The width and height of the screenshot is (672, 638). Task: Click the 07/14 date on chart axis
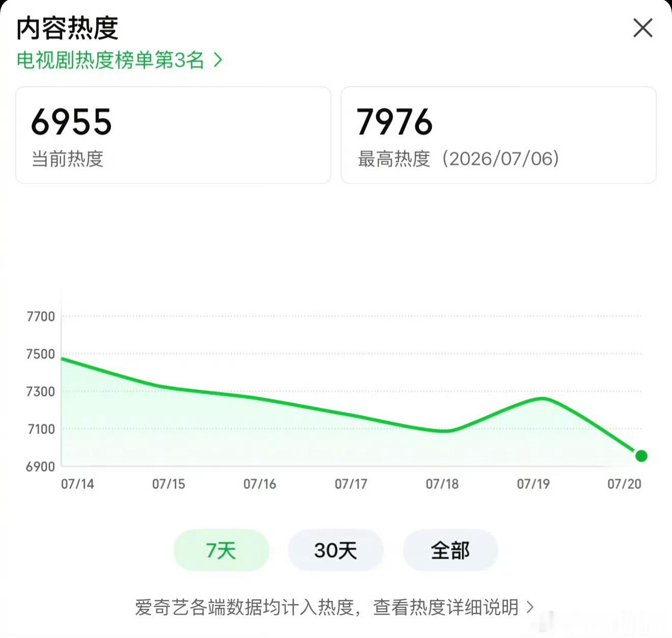coord(77,484)
